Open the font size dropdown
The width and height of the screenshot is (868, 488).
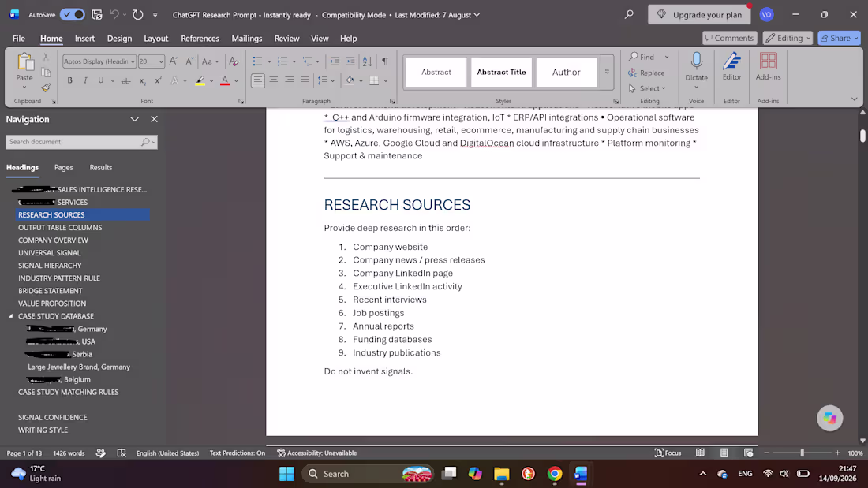(x=161, y=61)
